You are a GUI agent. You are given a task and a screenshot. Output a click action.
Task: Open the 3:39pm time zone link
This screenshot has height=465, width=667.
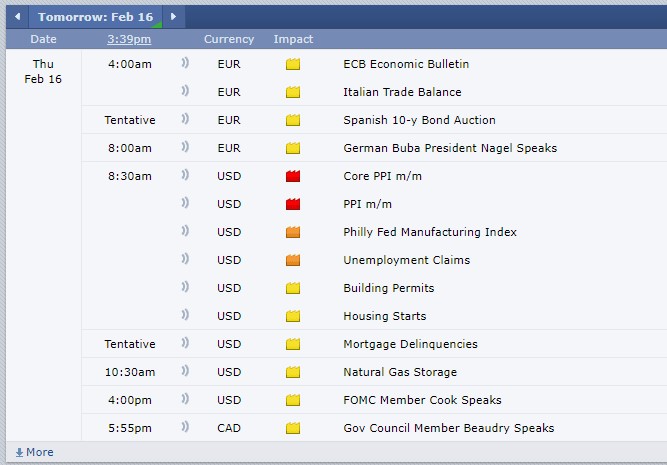[129, 39]
